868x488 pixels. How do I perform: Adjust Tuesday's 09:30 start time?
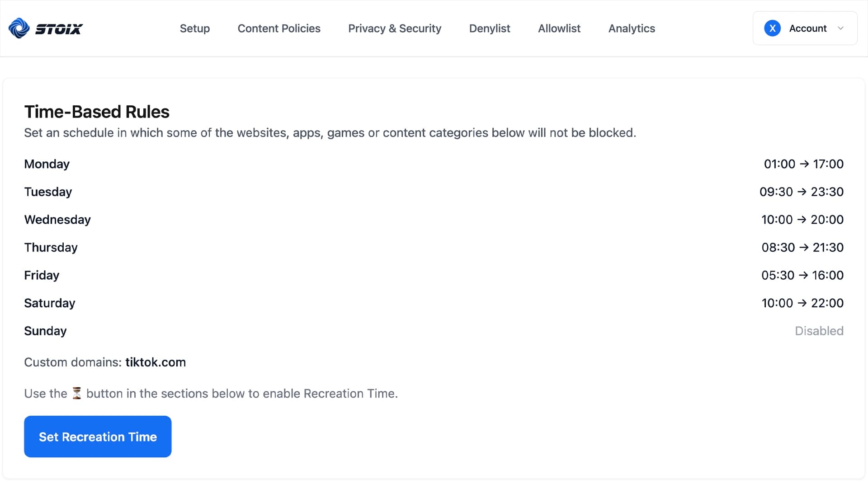[x=776, y=192]
